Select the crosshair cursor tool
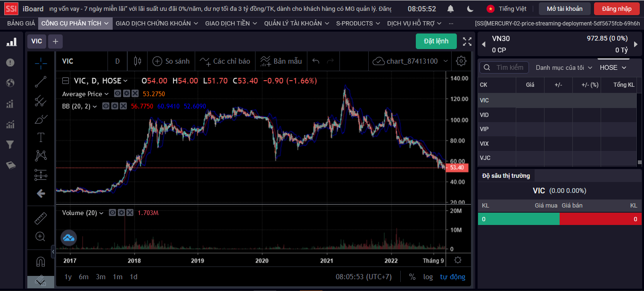This screenshot has height=291, width=644. pos(41,62)
